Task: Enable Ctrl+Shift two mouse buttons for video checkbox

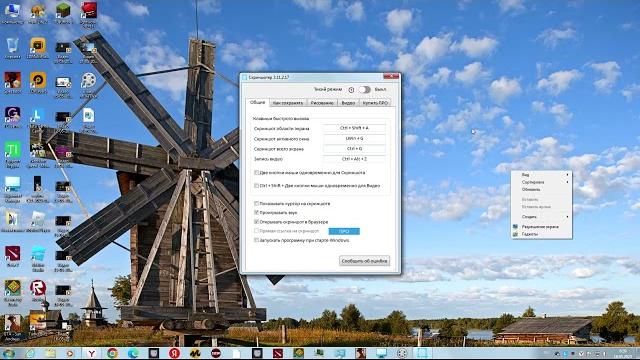Action: [256, 186]
